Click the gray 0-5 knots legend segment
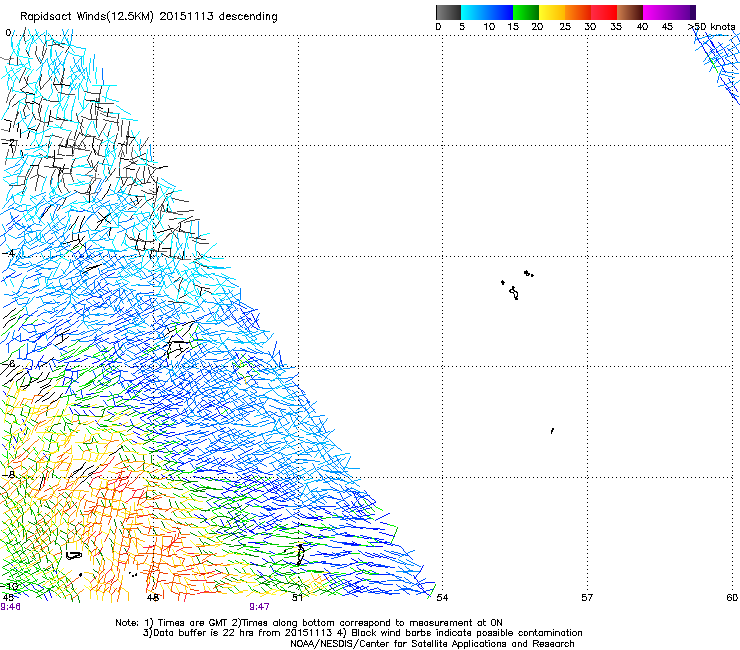The width and height of the screenshot is (740, 650). click(448, 12)
